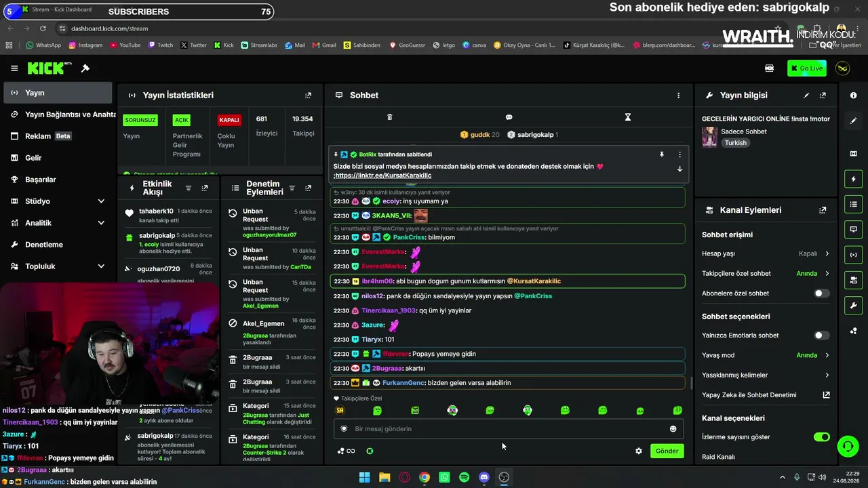Screen dimensions: 868x488
Task: Expand pinned message with down arrow
Action: 679,169
